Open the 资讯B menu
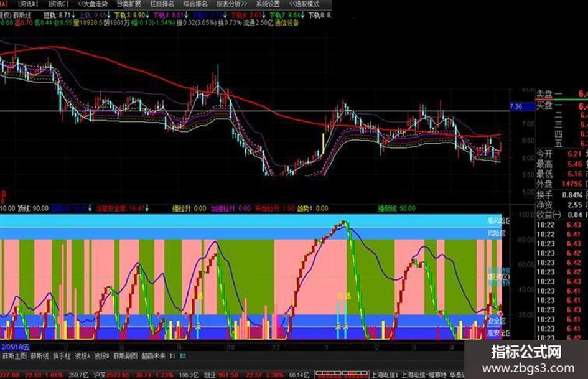Viewport: 588px width, 379px height. click(29, 4)
